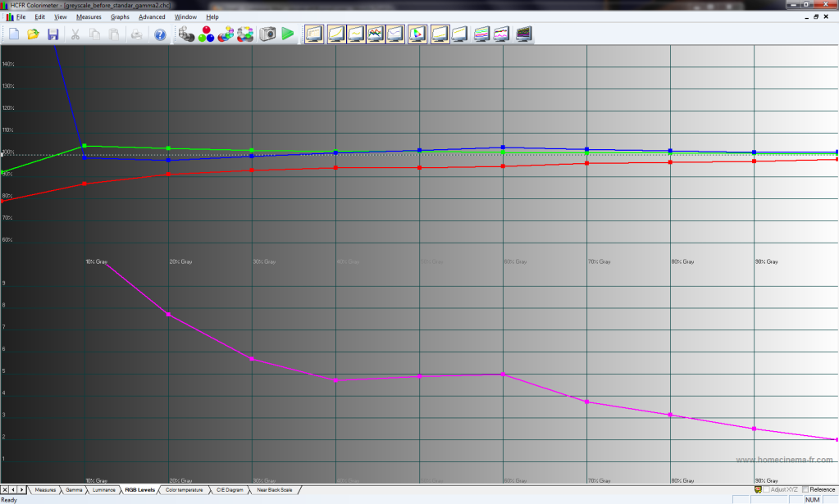Open the Advanced menu

pyautogui.click(x=152, y=17)
